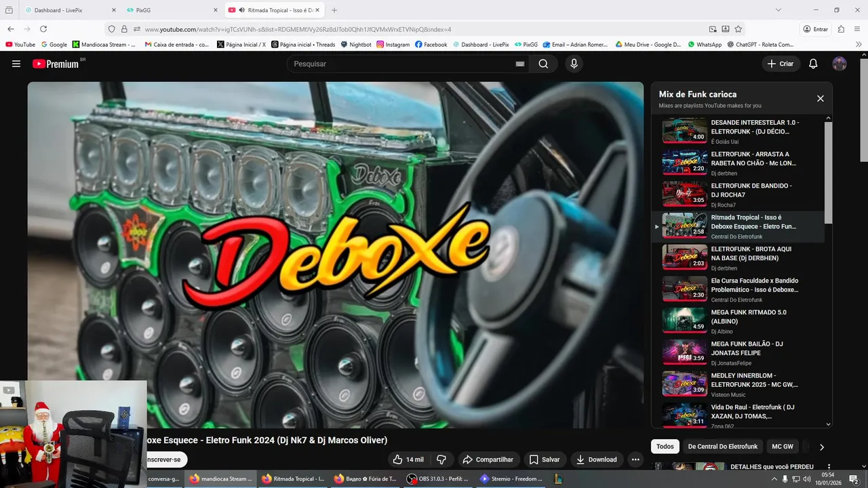Open the Instagram bookmark
The width and height of the screenshot is (868, 488).
coord(393,45)
